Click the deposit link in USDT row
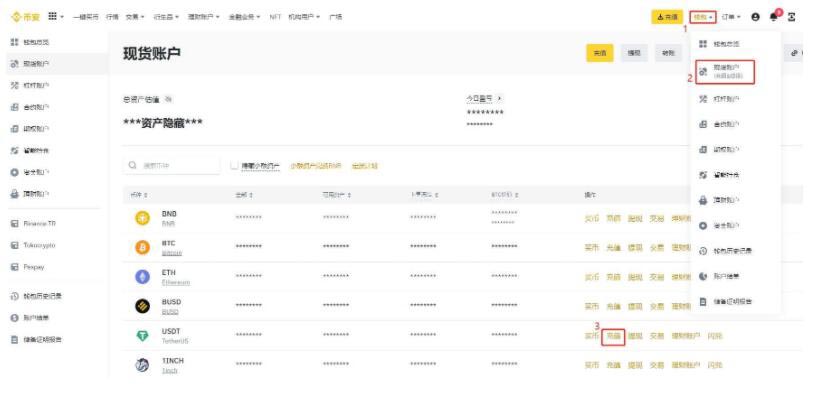This screenshot has height=393, width=817. (613, 336)
